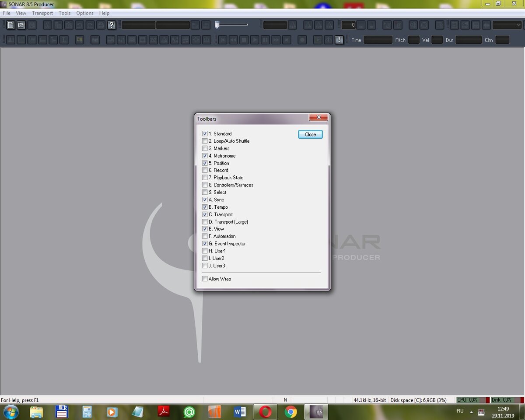Click the Go to End transport button

(x=287, y=40)
